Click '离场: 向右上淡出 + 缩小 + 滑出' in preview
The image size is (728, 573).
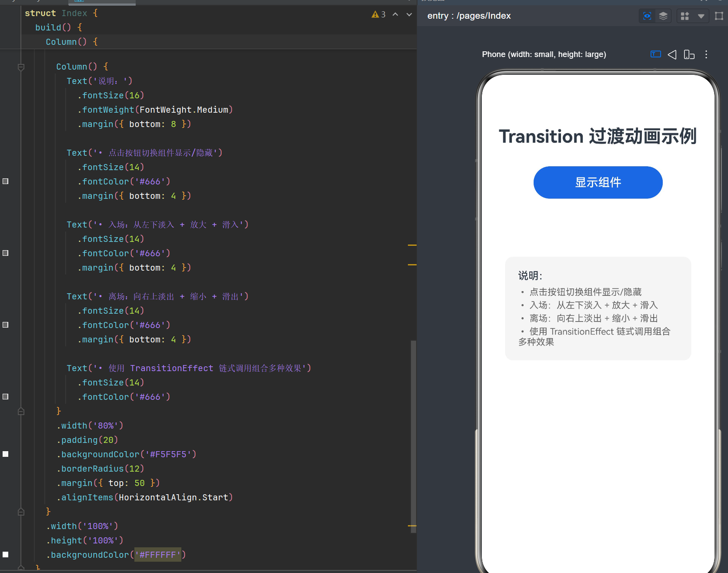pyautogui.click(x=594, y=318)
